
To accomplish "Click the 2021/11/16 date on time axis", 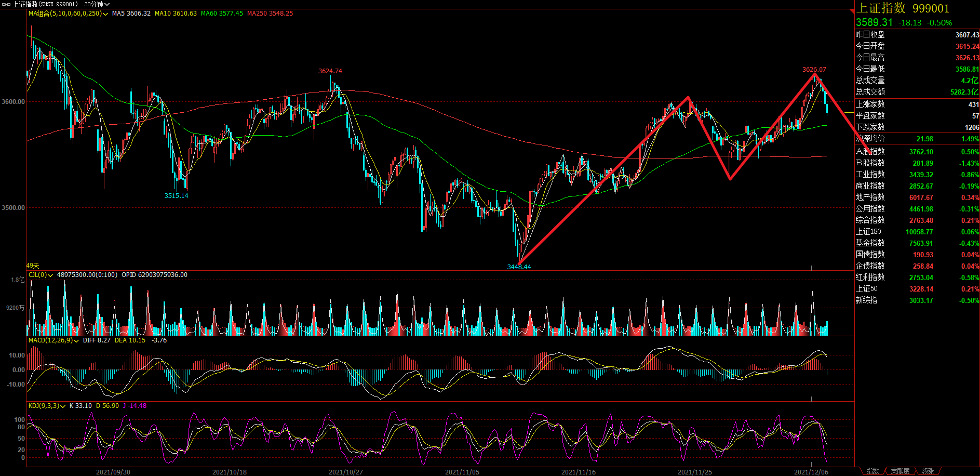I will [x=578, y=472].
